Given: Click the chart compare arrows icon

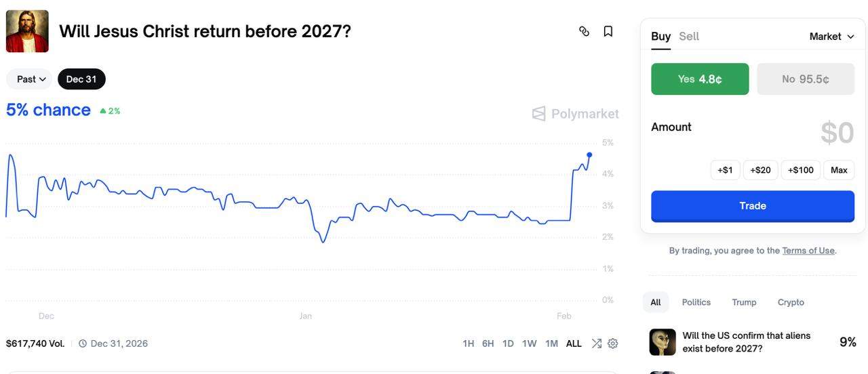Looking at the screenshot, I should coord(596,344).
